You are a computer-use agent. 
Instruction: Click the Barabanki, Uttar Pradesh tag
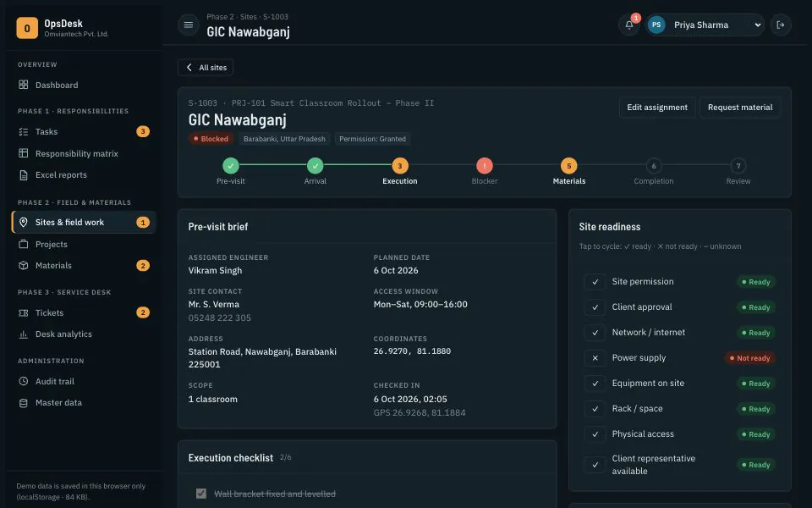(284, 139)
